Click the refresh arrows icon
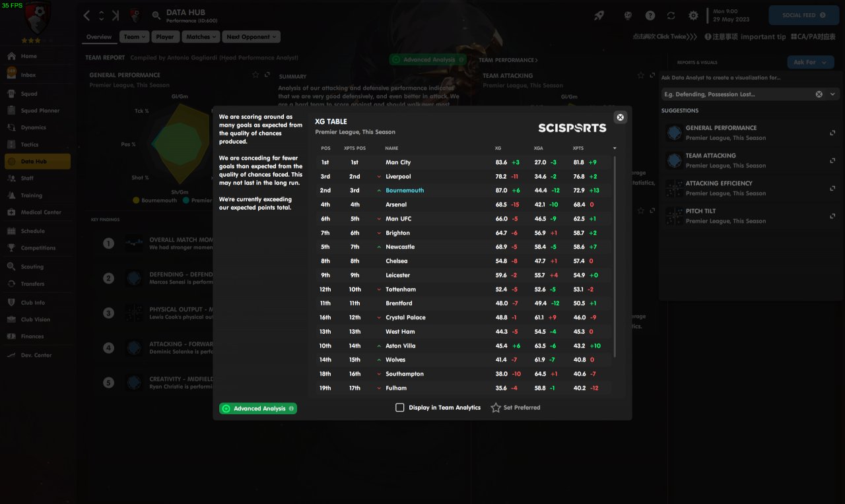This screenshot has height=504, width=845. click(671, 15)
